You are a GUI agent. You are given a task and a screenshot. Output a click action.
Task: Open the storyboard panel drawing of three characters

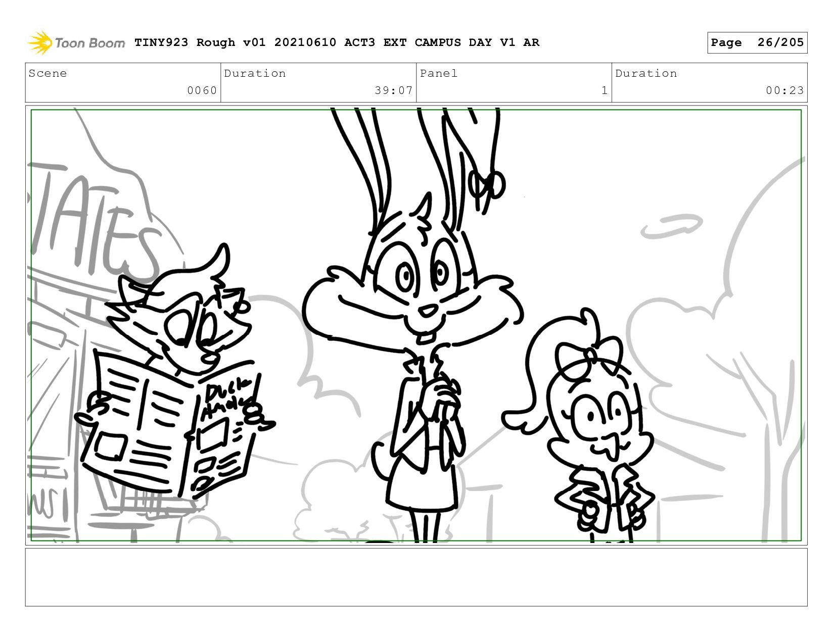point(416,325)
